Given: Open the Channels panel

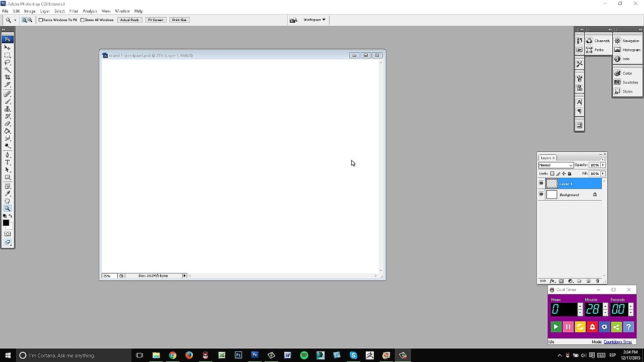Looking at the screenshot, I should point(598,41).
